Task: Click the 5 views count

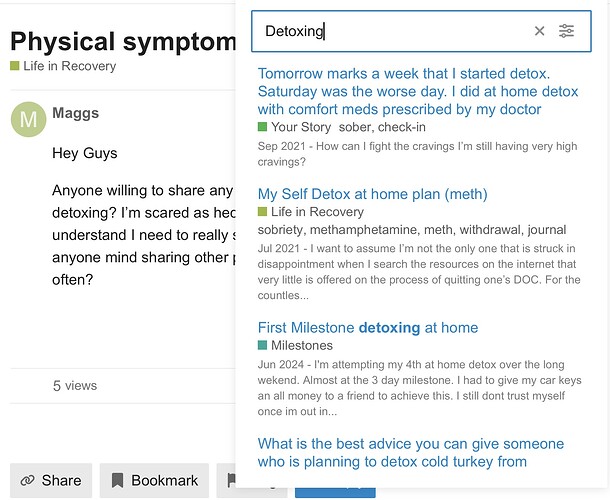Action: click(x=75, y=385)
